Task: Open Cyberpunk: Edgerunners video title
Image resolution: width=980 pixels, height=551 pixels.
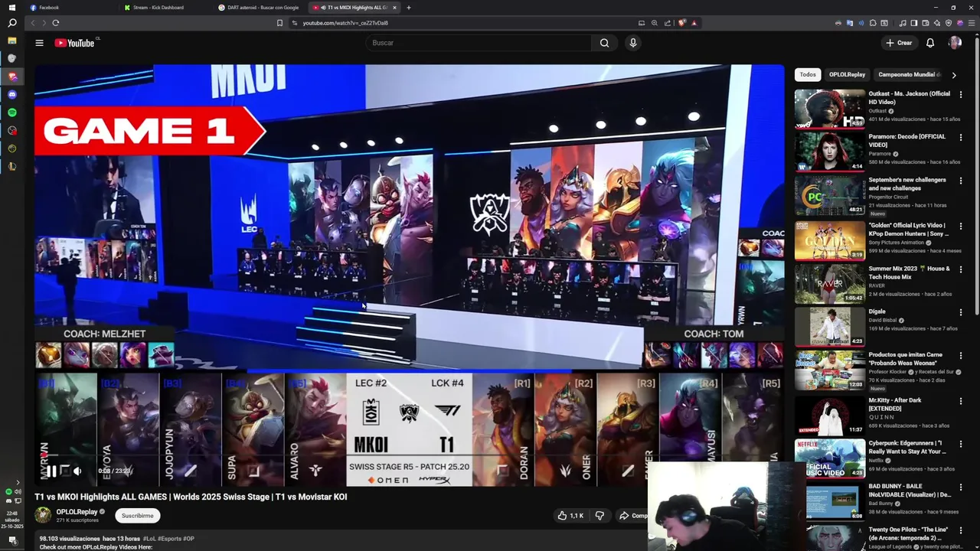Action: coord(908,448)
